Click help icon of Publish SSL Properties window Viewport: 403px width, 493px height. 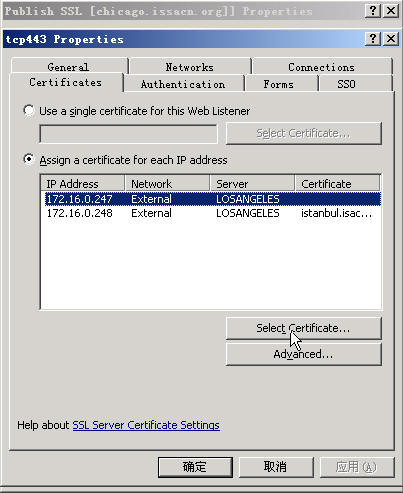pyautogui.click(x=373, y=11)
